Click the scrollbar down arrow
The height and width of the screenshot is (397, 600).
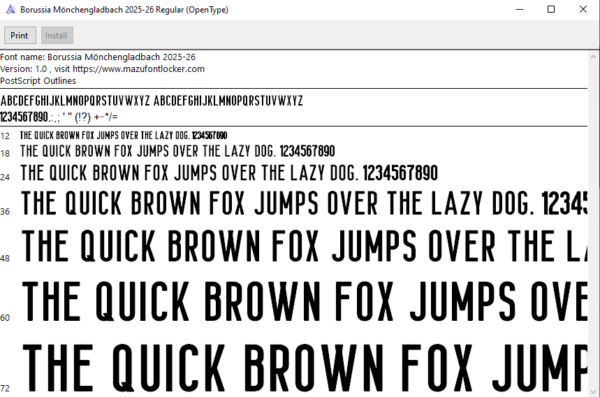[x=593, y=392]
